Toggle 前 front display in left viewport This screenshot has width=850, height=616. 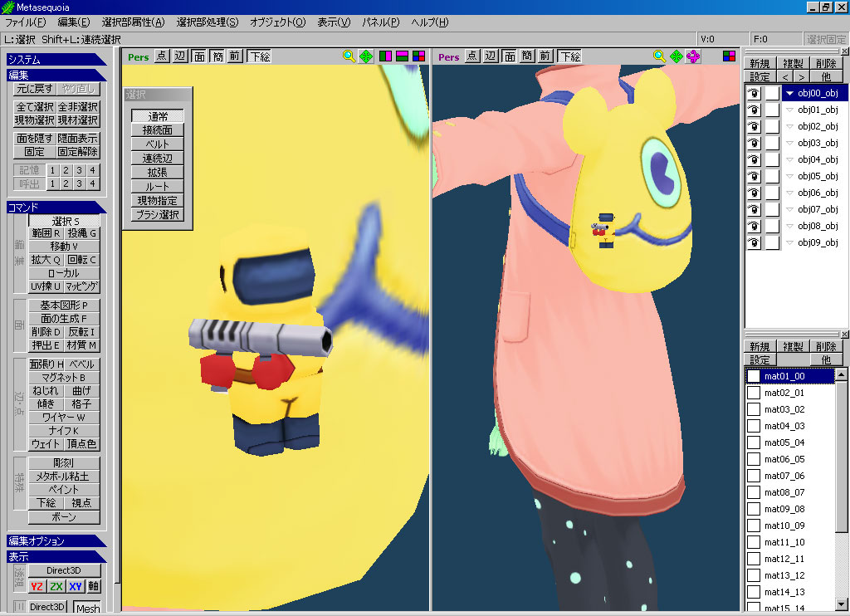coord(234,56)
